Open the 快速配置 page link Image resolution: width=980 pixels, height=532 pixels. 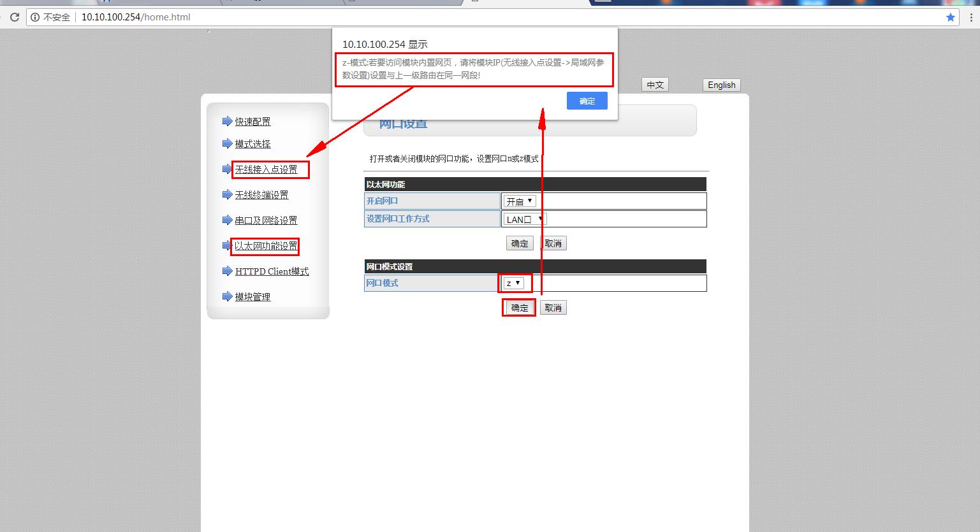point(252,122)
